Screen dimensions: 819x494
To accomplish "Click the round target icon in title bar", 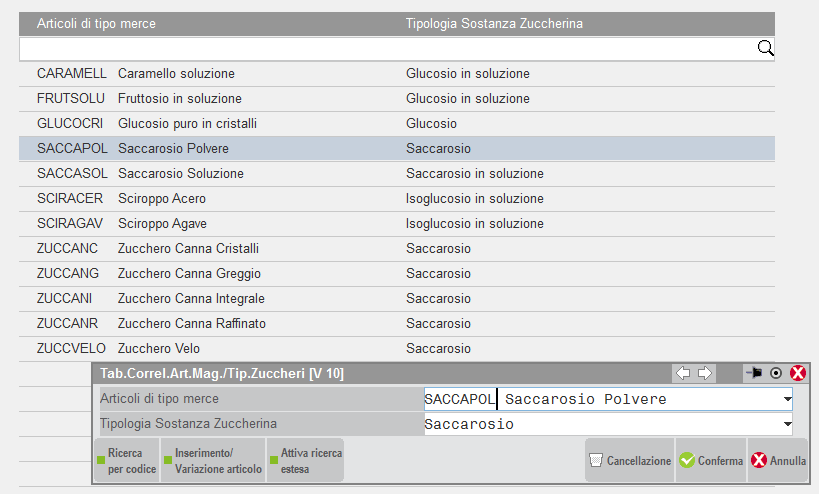I will [775, 373].
